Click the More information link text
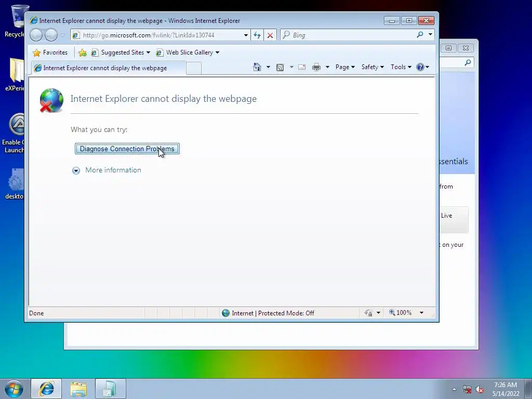Image resolution: width=532 pixels, height=399 pixels. point(113,170)
